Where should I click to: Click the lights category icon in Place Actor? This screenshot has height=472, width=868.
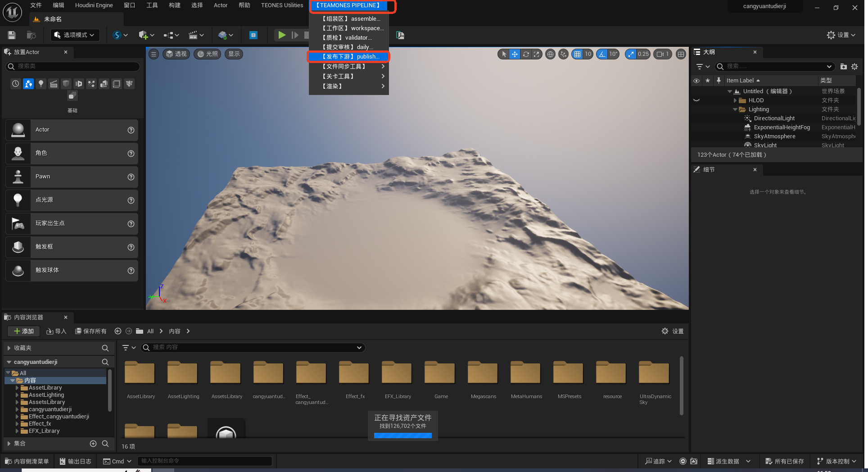(x=41, y=84)
